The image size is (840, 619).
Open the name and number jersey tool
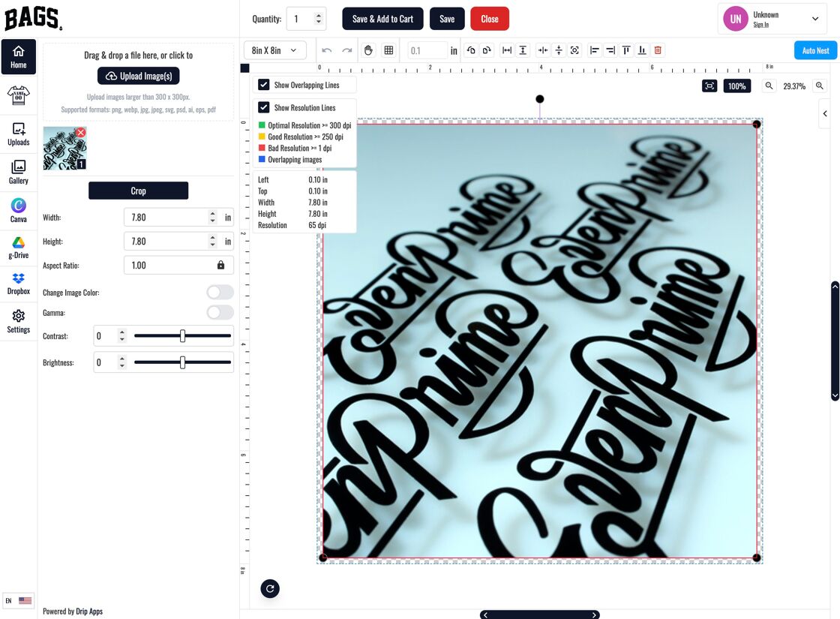point(18,95)
